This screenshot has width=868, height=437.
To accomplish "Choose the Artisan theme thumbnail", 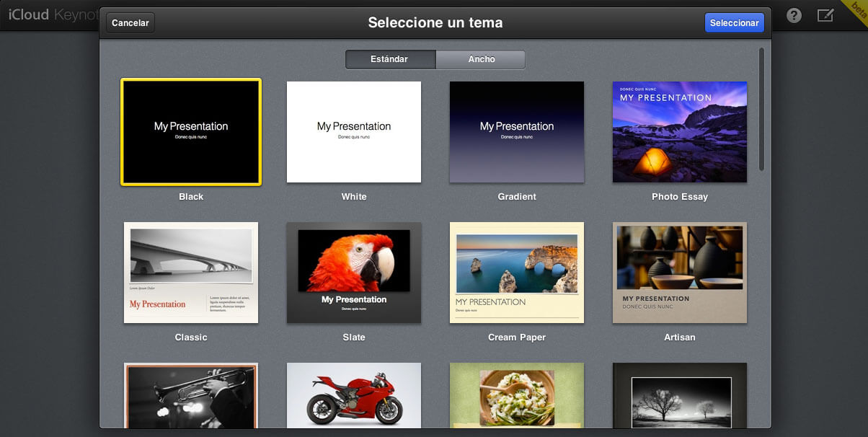I will coord(680,273).
